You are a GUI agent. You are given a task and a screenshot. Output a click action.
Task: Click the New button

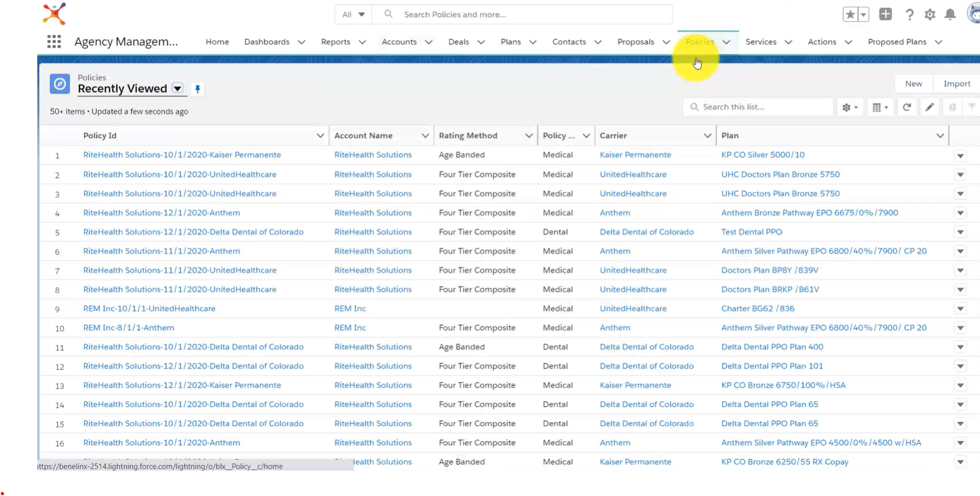913,84
